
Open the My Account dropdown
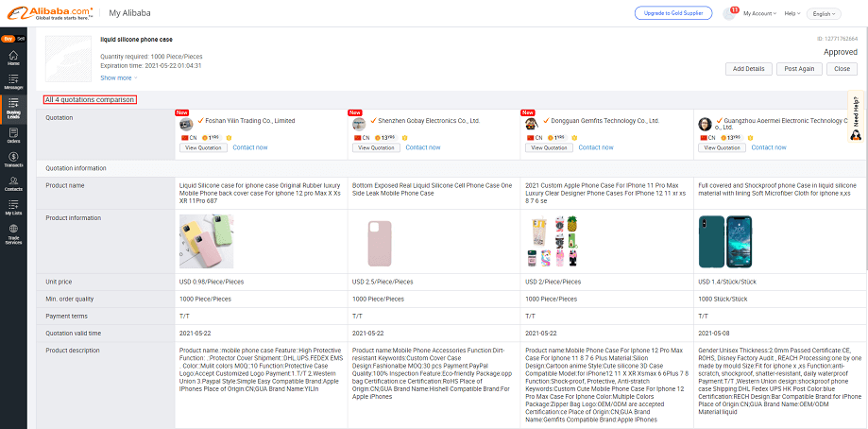[759, 13]
